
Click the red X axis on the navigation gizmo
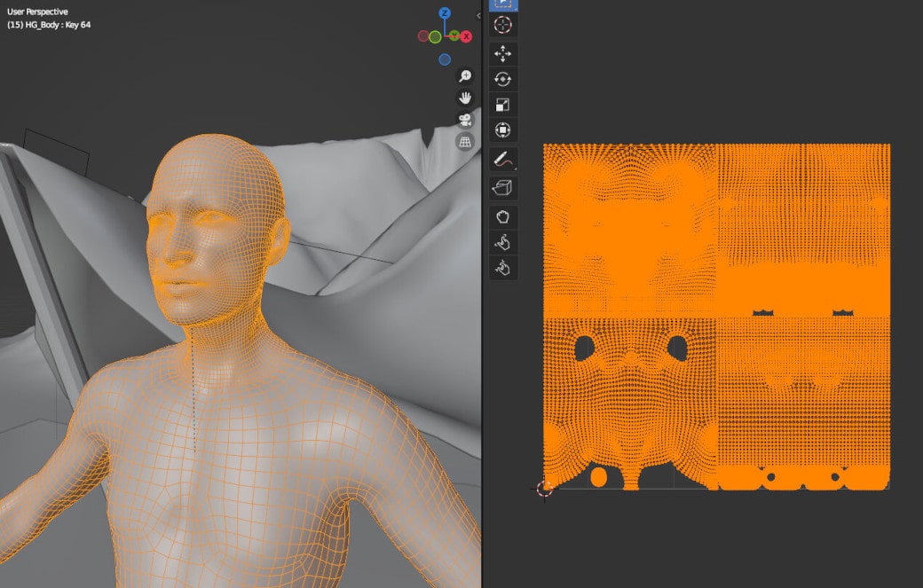(466, 36)
